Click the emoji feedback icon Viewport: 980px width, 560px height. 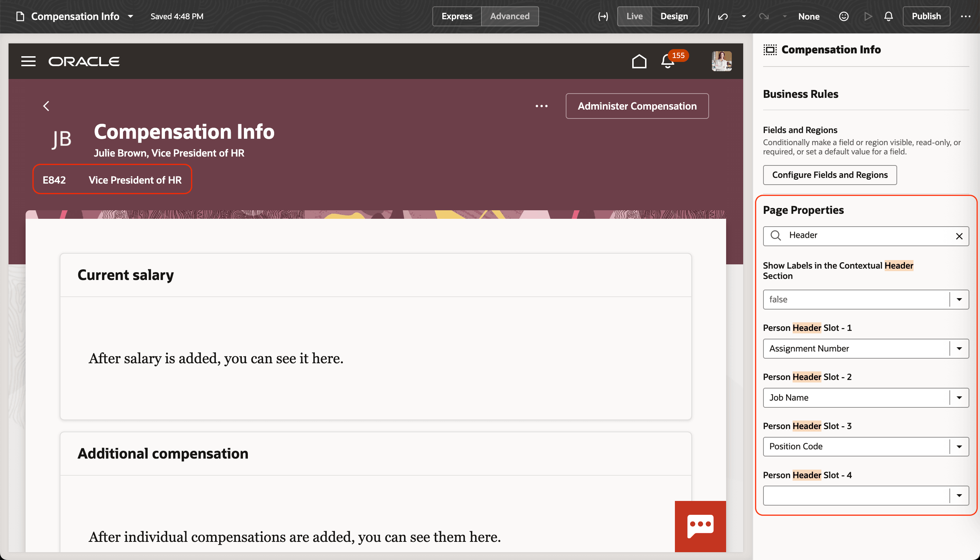coord(844,16)
